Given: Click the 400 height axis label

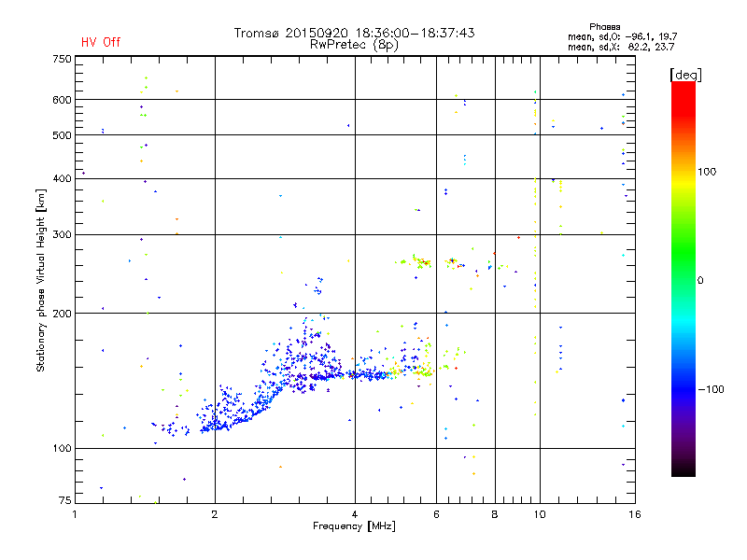Looking at the screenshot, I should coord(62,178).
